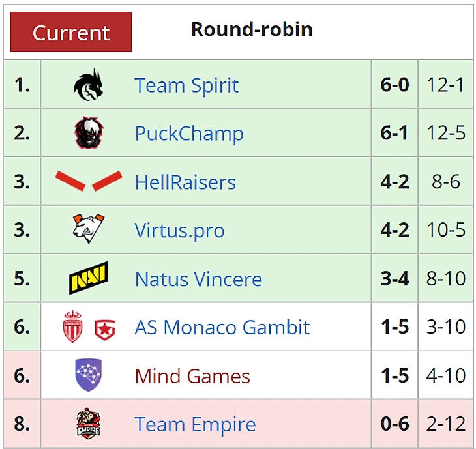Click the Team Spirit dragon logo
The image size is (476, 449).
89,85
